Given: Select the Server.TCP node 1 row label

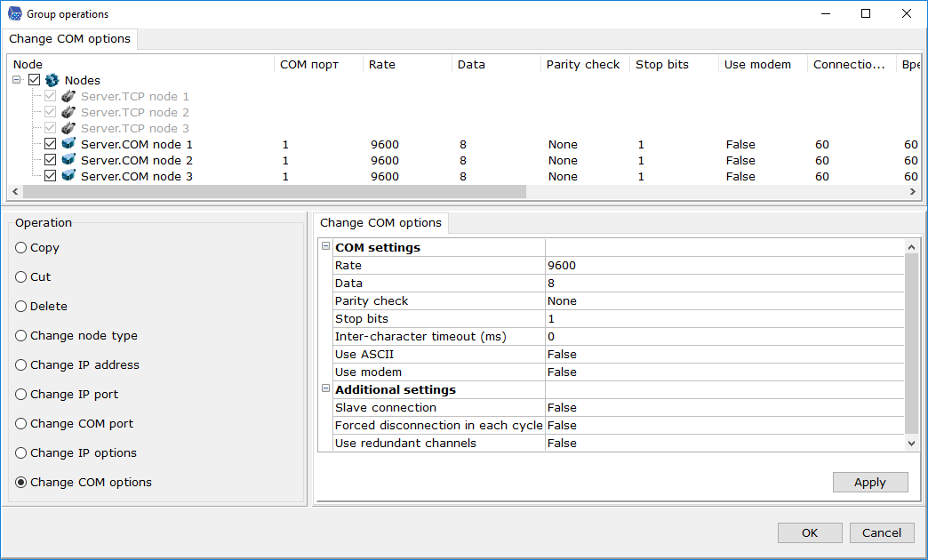Looking at the screenshot, I should point(135,96).
